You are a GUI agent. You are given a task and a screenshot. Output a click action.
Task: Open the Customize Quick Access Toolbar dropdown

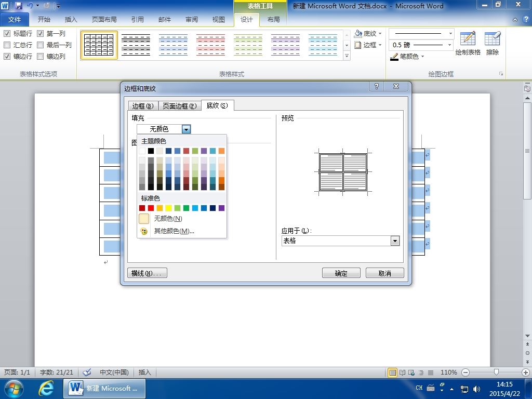tap(58, 6)
